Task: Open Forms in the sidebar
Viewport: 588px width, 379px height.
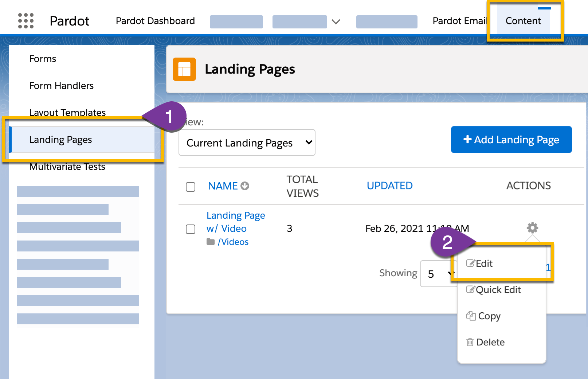Action: [x=43, y=59]
